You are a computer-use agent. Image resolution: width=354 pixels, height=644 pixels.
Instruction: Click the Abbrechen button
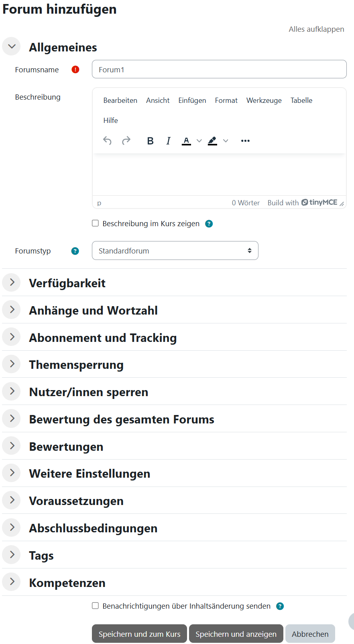[x=310, y=634]
